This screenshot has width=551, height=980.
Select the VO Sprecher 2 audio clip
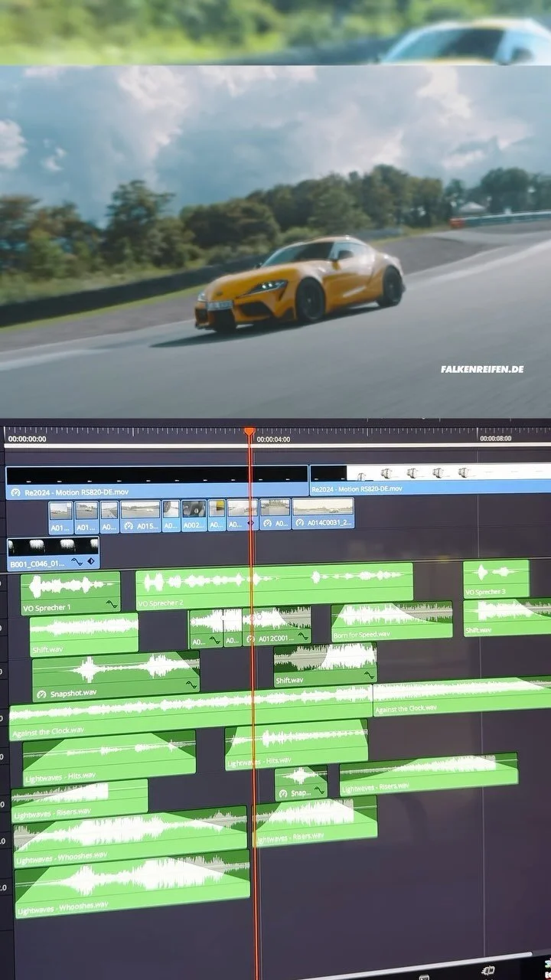274,586
